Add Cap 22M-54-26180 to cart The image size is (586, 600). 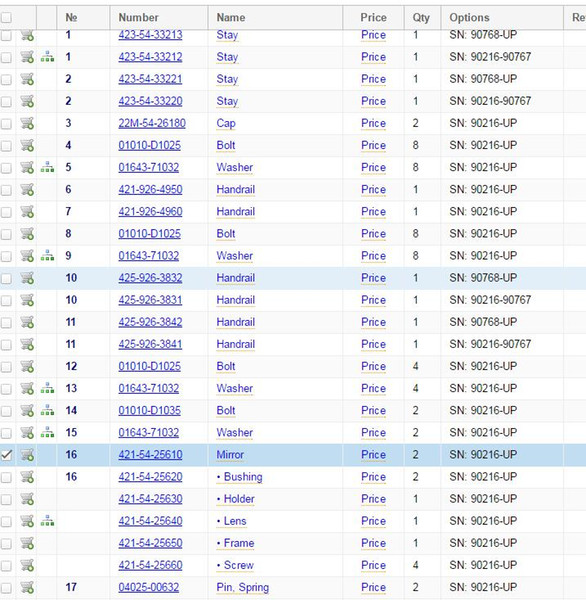point(27,123)
